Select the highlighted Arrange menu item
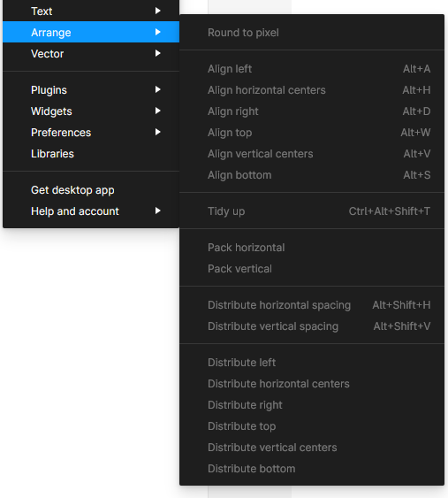 click(x=91, y=32)
